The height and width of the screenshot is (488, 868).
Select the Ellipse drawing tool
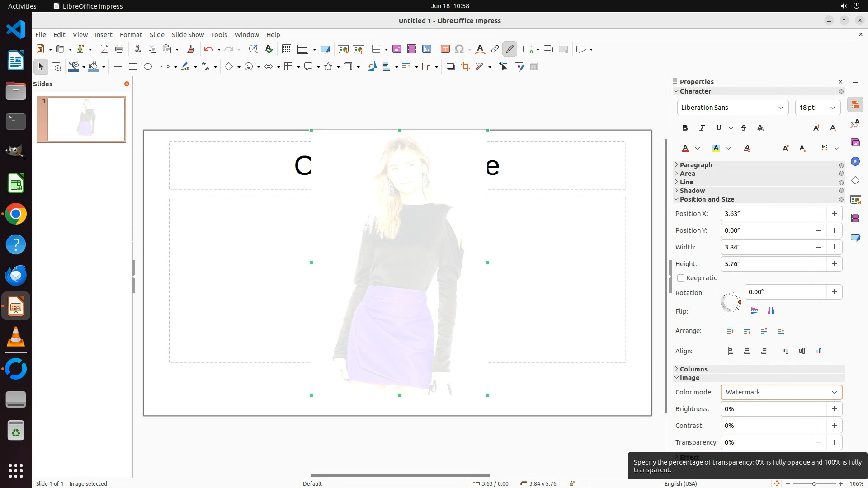coord(148,67)
